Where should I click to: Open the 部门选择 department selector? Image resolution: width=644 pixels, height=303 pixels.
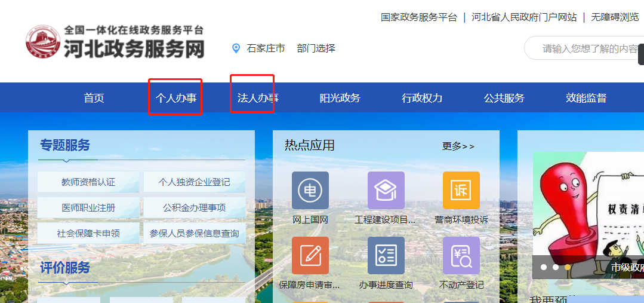coord(316,48)
